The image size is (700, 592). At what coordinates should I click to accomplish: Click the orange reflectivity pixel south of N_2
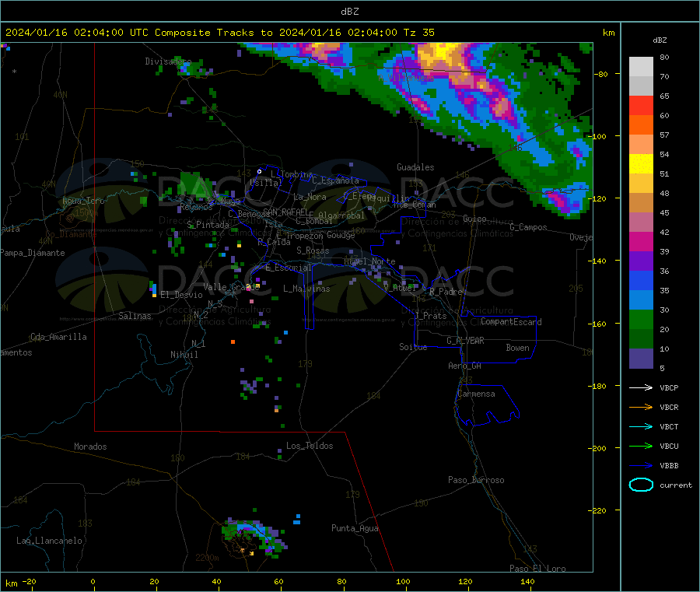pyautogui.click(x=233, y=342)
